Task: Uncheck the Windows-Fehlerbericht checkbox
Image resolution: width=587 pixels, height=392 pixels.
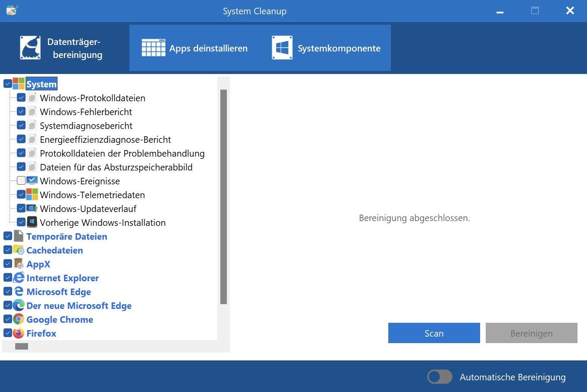Action: pos(21,112)
